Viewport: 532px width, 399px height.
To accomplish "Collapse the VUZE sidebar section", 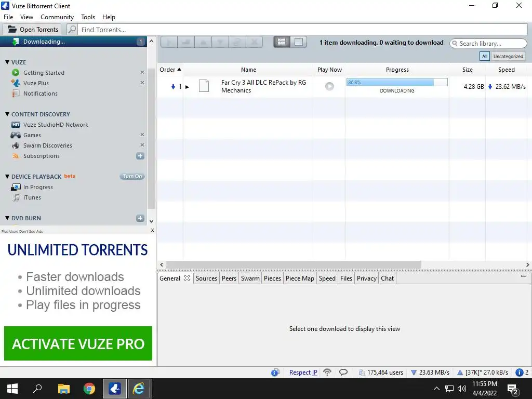I will tap(7, 62).
